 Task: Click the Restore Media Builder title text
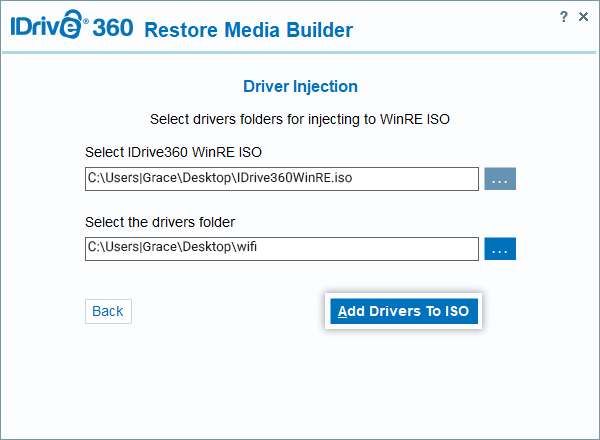[248, 30]
